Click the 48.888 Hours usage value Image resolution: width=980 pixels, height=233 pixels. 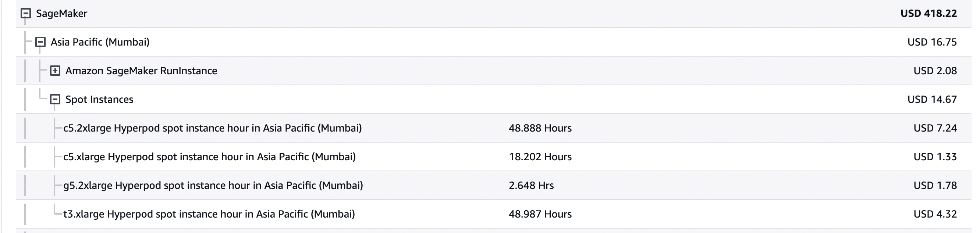click(540, 128)
